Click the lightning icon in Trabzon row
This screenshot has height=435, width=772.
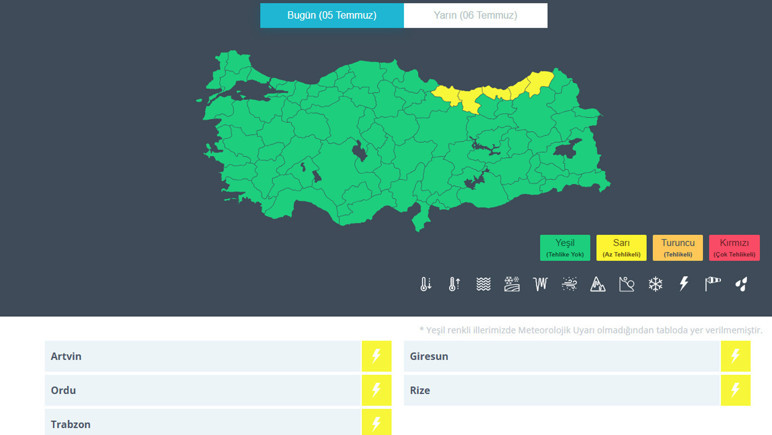tap(377, 422)
